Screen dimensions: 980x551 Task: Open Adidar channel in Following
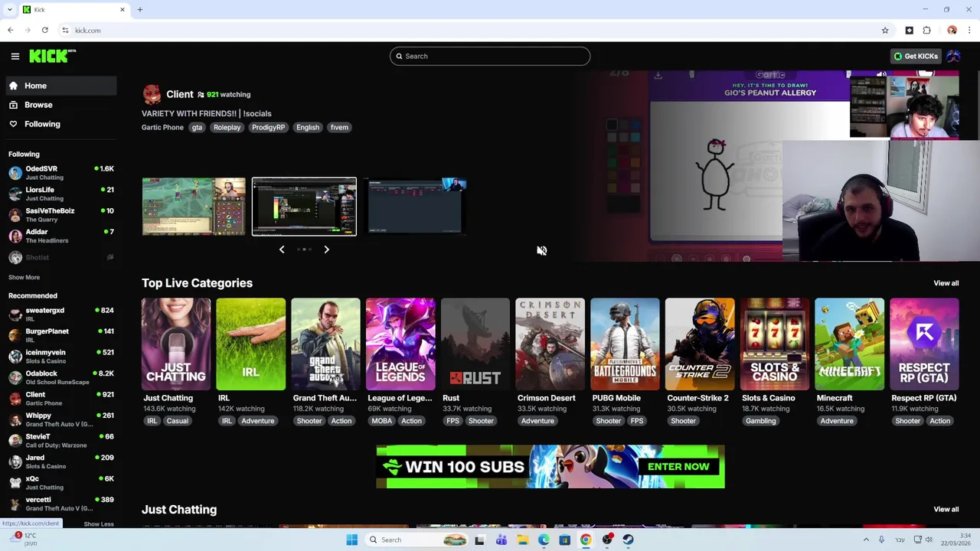pos(61,236)
